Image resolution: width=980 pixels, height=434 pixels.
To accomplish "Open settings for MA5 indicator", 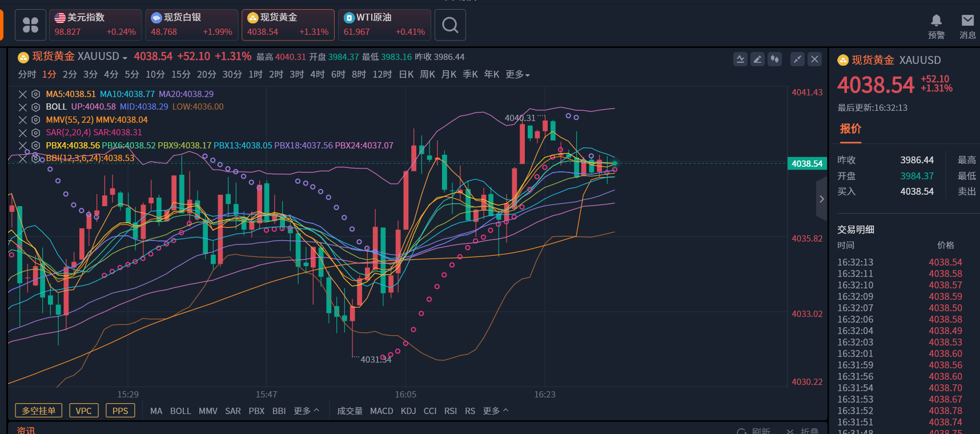I will [35, 94].
